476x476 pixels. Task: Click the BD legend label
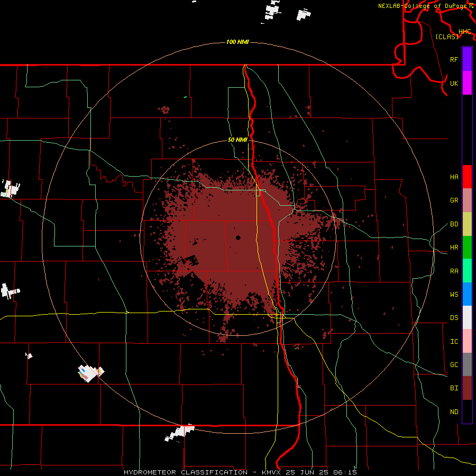pos(454,224)
